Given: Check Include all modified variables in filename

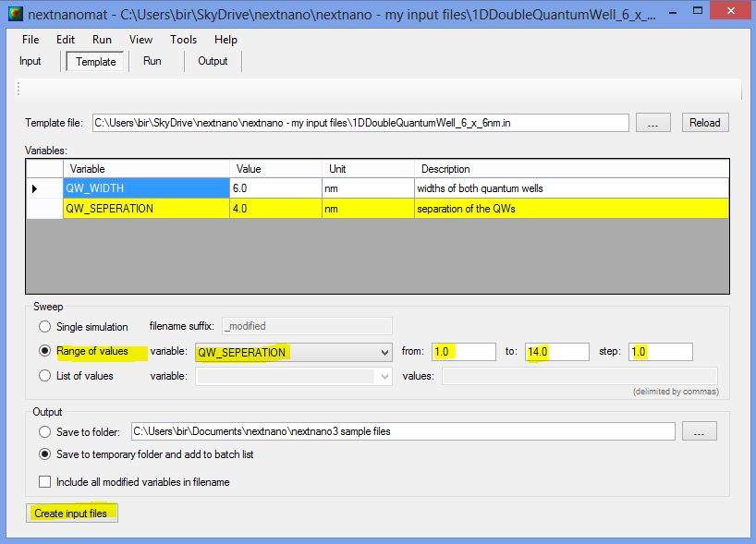Looking at the screenshot, I should click(45, 482).
